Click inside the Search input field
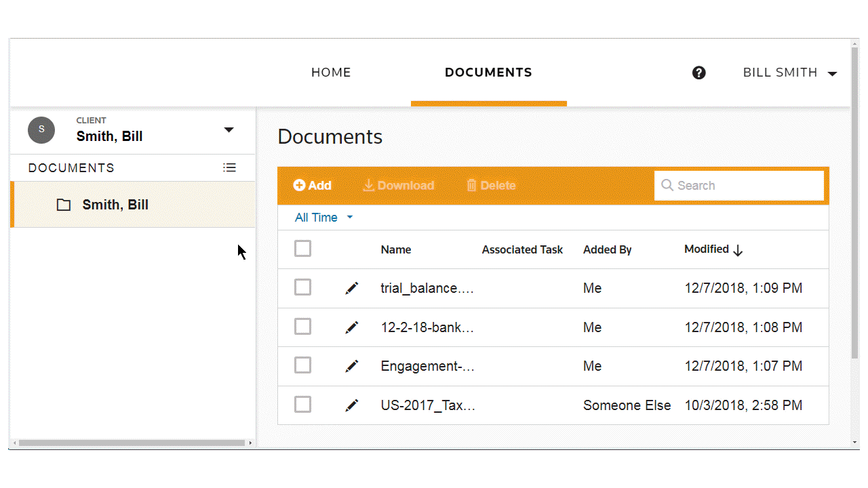Viewport: 868px width, 488px height. (739, 185)
